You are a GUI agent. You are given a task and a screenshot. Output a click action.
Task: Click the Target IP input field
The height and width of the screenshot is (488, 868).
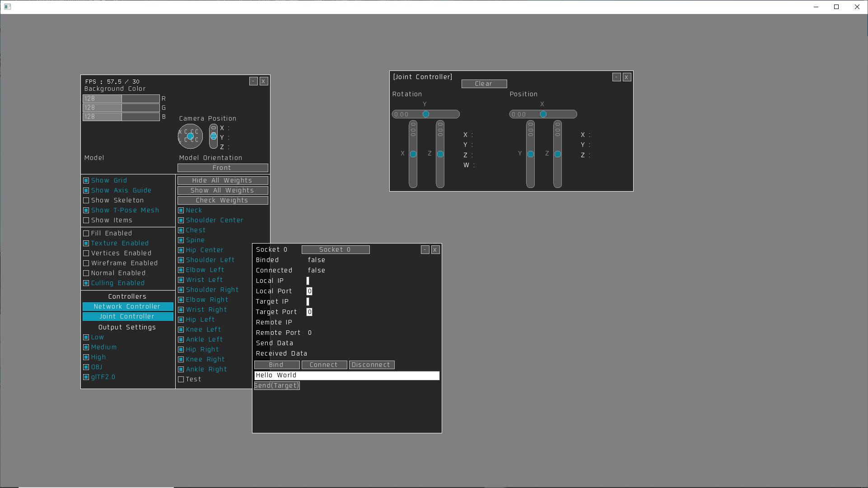pos(308,302)
